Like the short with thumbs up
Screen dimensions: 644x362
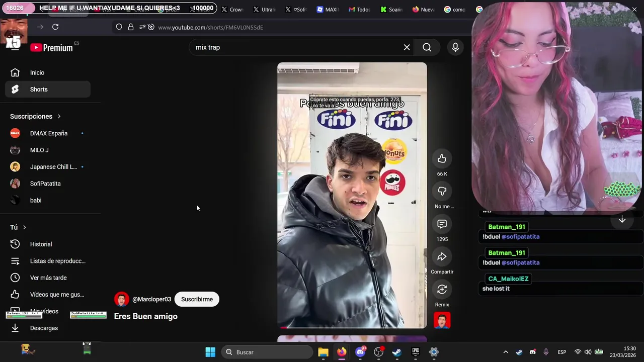442,159
